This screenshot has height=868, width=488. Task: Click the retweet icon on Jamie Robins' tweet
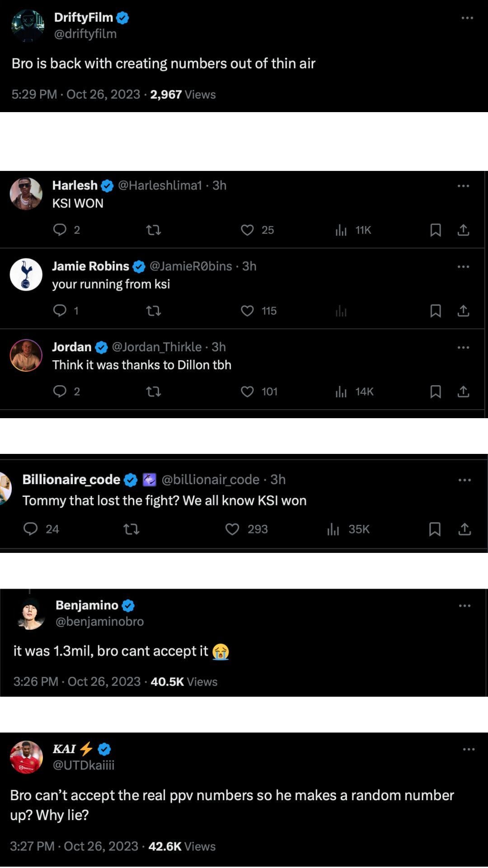coord(153,311)
